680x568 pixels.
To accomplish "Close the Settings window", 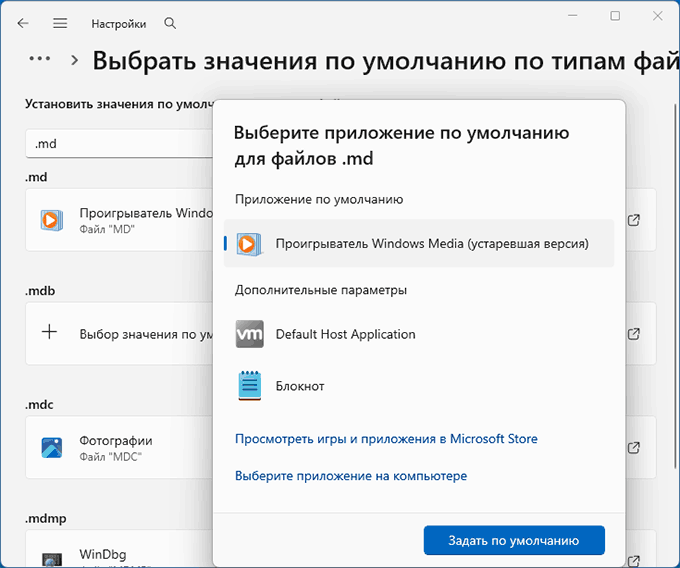I will pyautogui.click(x=657, y=16).
